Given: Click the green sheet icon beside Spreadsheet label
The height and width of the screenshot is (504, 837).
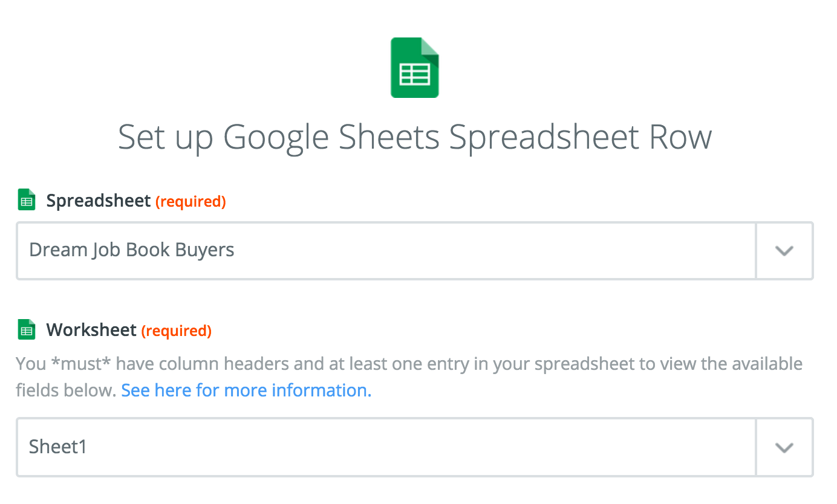Looking at the screenshot, I should click(26, 199).
